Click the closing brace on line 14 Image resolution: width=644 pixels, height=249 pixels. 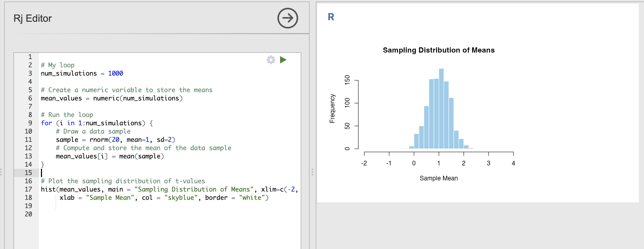point(43,164)
